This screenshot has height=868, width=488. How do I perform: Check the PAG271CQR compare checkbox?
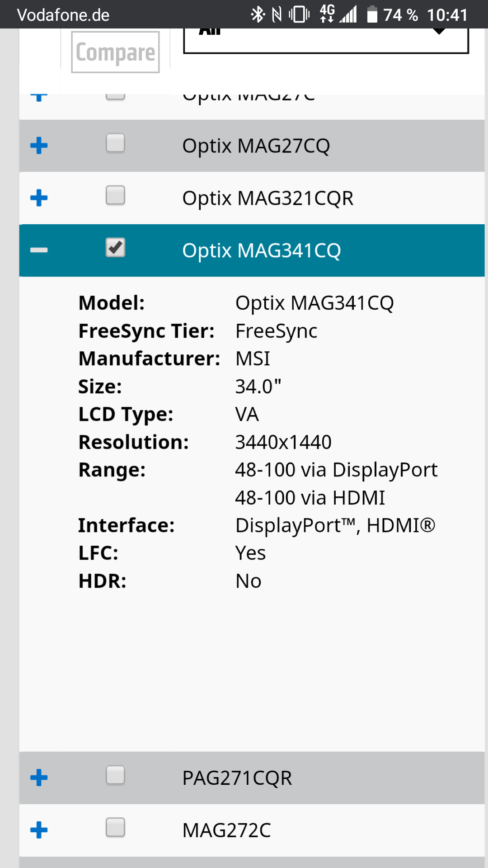115,775
